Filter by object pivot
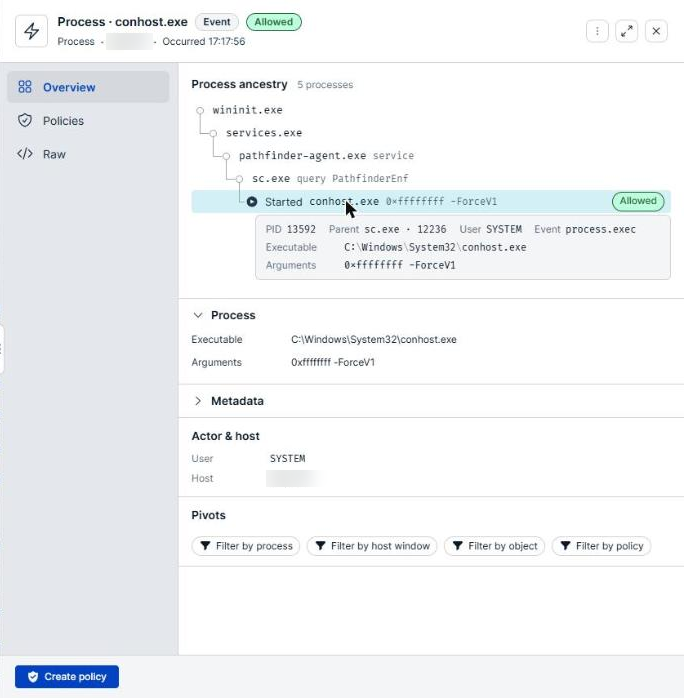Image resolution: width=684 pixels, height=698 pixels. (494, 546)
